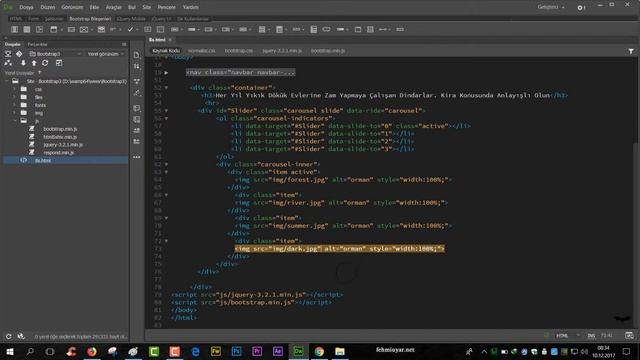The height and width of the screenshot is (360, 640).
Task: Open Firefox from the taskbar
Action: pos(92,351)
